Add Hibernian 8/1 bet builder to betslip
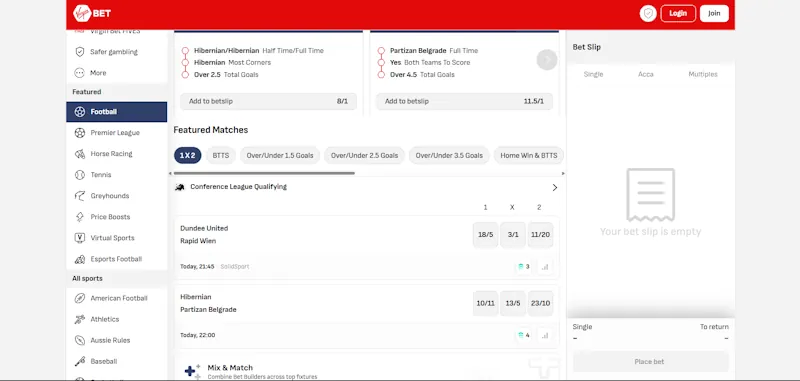This screenshot has width=800, height=381. coord(268,101)
